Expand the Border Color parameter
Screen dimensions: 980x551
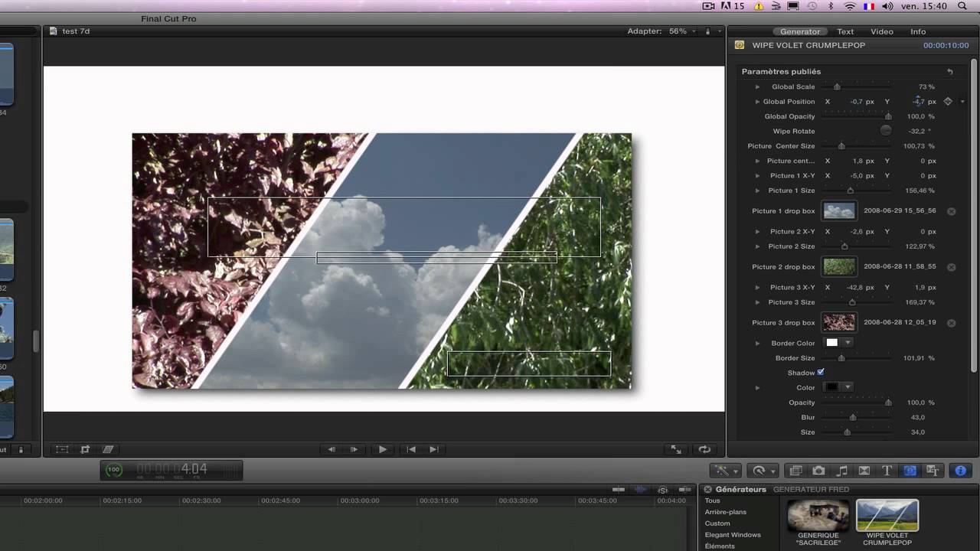click(757, 343)
